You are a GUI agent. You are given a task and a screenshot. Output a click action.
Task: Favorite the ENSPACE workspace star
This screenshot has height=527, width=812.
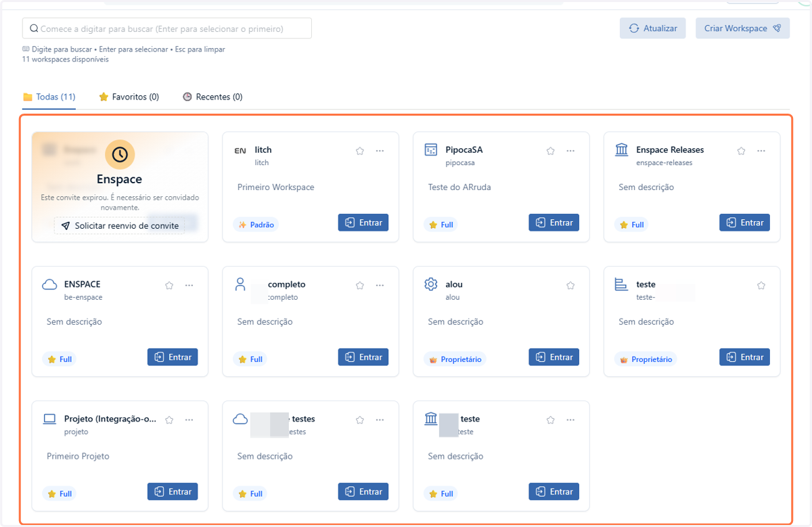[169, 285]
